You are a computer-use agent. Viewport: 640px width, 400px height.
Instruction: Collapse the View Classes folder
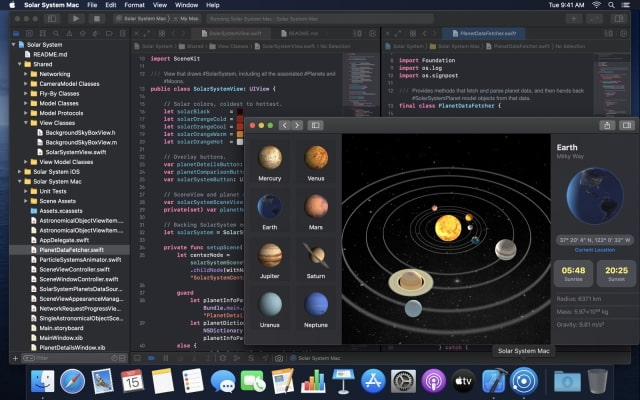[26, 123]
